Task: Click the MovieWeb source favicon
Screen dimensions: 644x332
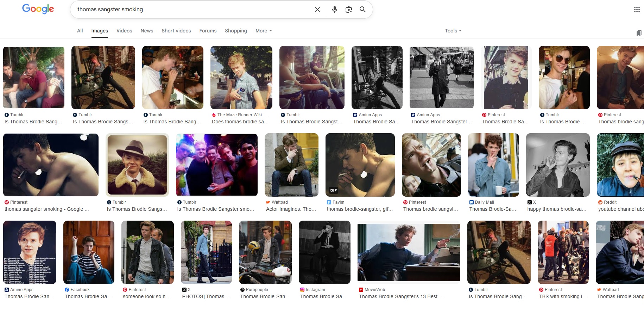Action: tap(361, 290)
